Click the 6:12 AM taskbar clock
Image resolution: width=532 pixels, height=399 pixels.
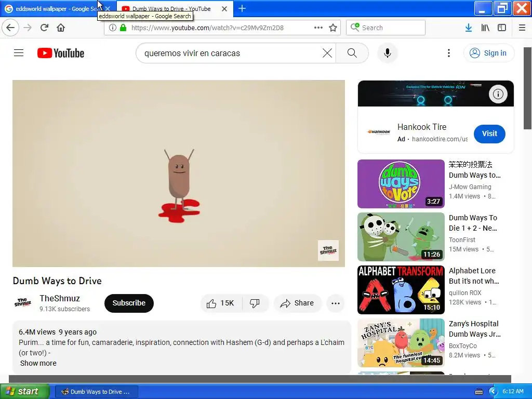point(513,391)
